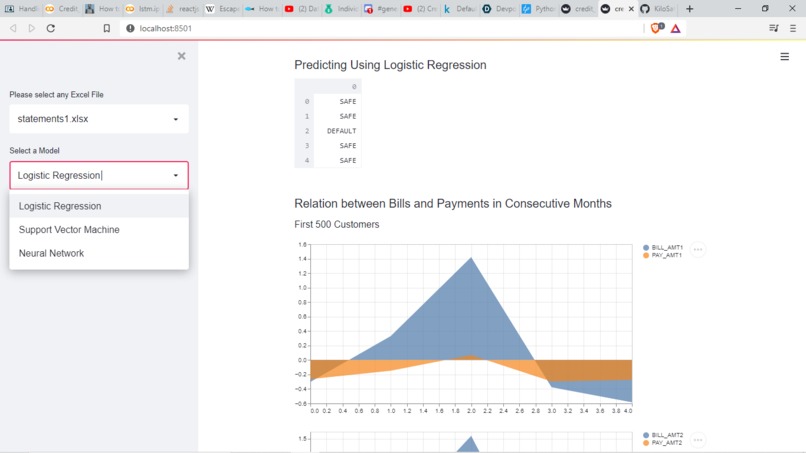The width and height of the screenshot is (806, 453).
Task: Click Relation between Bills and Payments heading
Action: [x=453, y=204]
